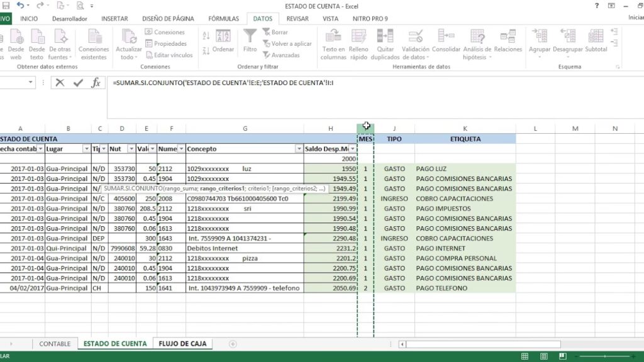This screenshot has height=362, width=644.
Task: Expand the Lugar column filter dropdown
Action: pos(86,149)
